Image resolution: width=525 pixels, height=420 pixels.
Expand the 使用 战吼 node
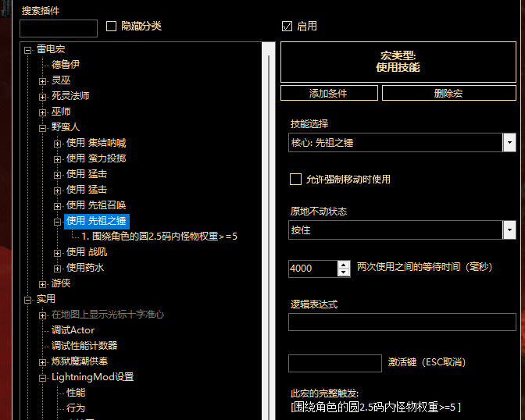click(x=57, y=252)
